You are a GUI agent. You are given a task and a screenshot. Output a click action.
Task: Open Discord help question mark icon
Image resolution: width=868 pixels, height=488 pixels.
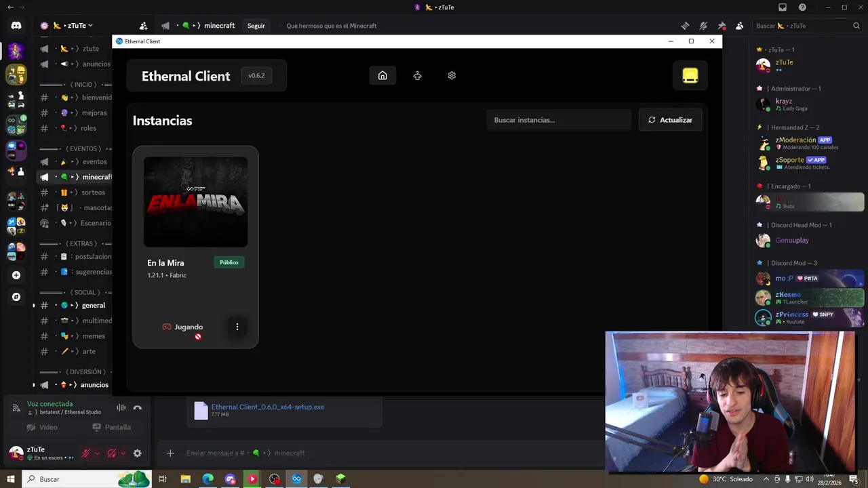click(x=802, y=7)
